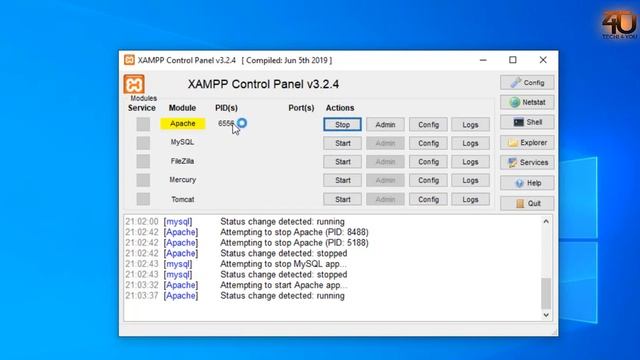Image resolution: width=640 pixels, height=360 pixels.
Task: Open Mercury Config options
Action: (428, 180)
